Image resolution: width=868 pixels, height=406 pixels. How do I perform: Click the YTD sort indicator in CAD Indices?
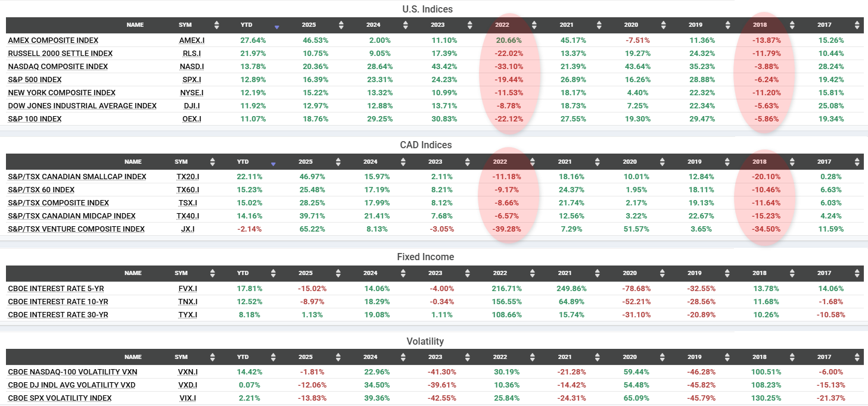[273, 164]
